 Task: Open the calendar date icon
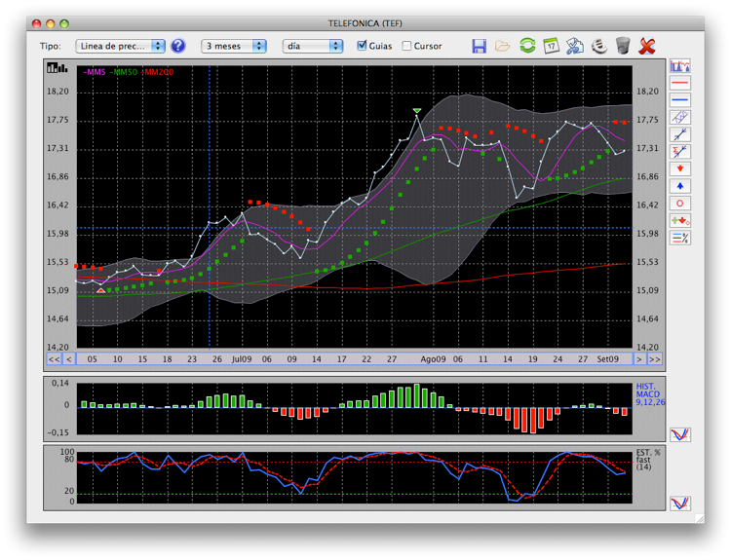pyautogui.click(x=551, y=46)
